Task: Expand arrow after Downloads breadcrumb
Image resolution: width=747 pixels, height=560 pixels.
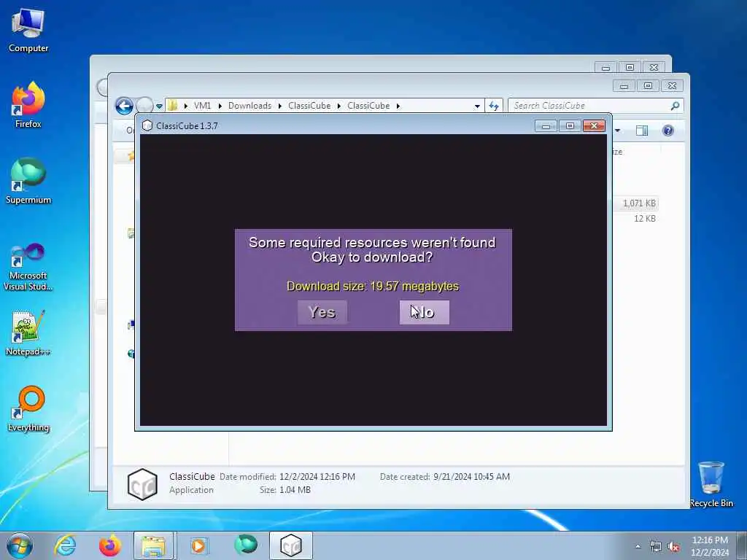Action: 279,106
